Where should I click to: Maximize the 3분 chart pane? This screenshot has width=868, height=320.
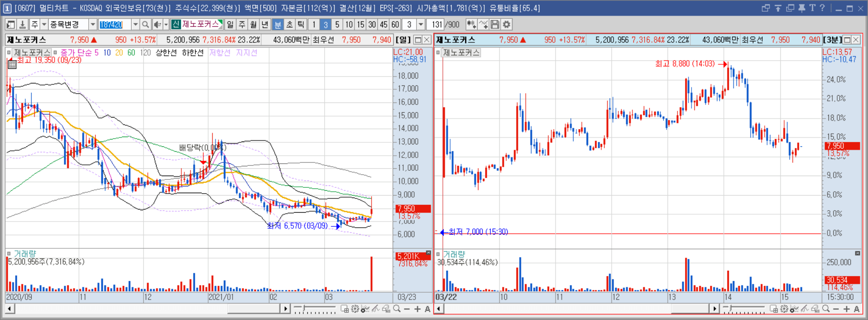[x=847, y=40]
